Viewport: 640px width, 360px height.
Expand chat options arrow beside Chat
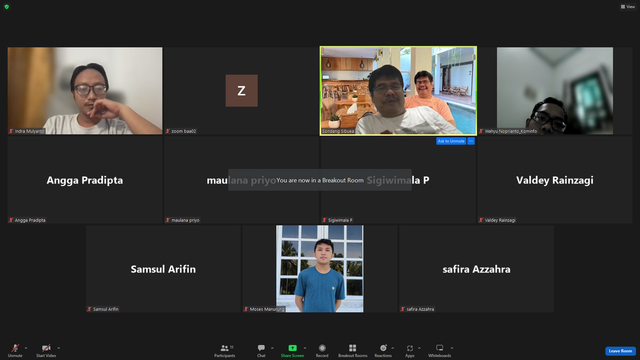[x=272, y=348]
